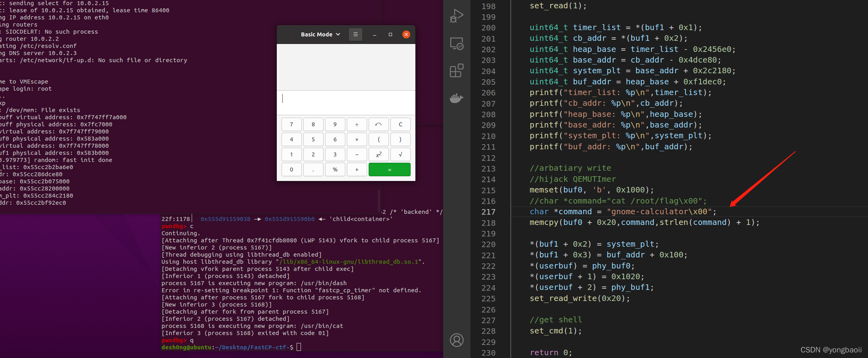Click calculator clear C button
Image resolution: width=868 pixels, height=358 pixels.
click(x=400, y=124)
